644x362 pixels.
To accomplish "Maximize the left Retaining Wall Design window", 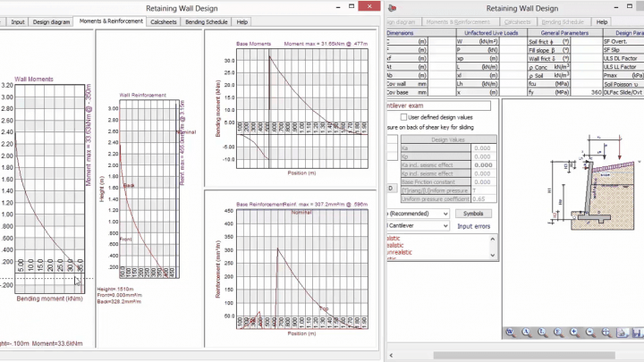I will [x=352, y=6].
